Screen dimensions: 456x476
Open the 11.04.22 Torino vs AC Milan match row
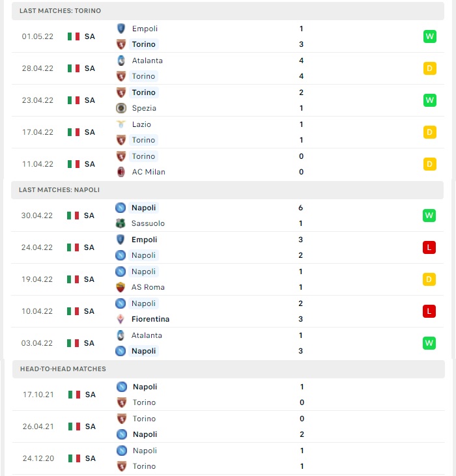tap(228, 164)
